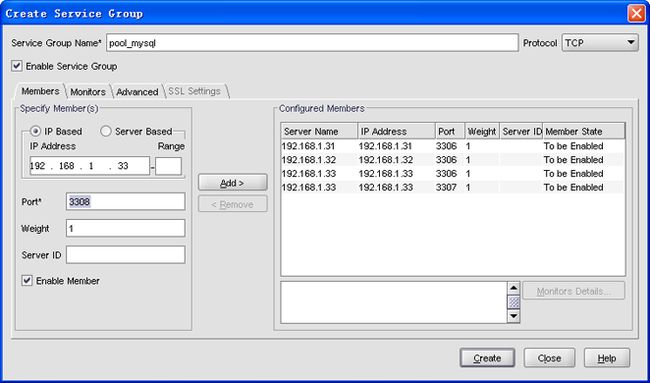Click port 3306 cell of 192.168.1.32

point(446,160)
